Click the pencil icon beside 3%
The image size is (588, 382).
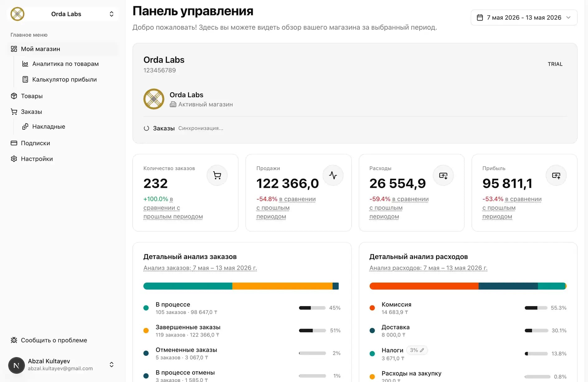[x=422, y=350]
